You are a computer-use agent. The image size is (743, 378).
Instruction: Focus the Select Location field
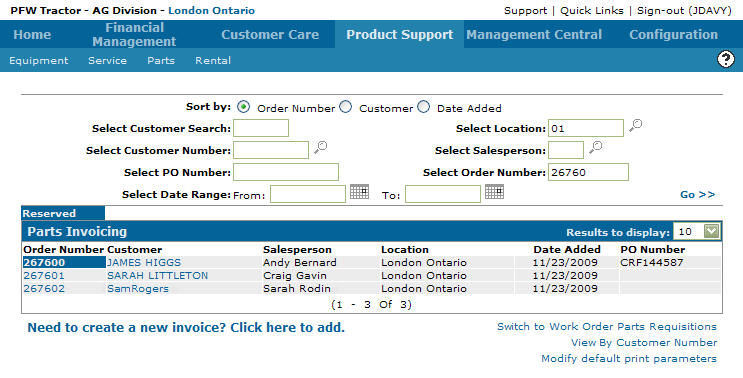tap(586, 128)
